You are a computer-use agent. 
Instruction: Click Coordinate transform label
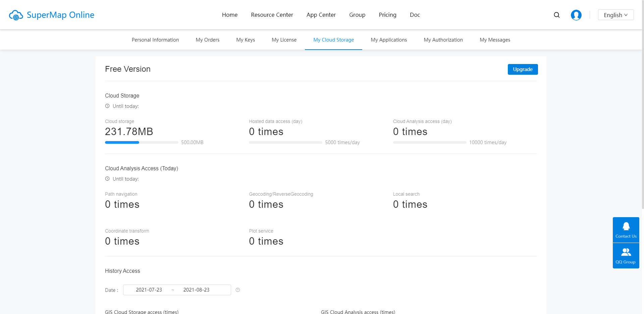pyautogui.click(x=127, y=231)
